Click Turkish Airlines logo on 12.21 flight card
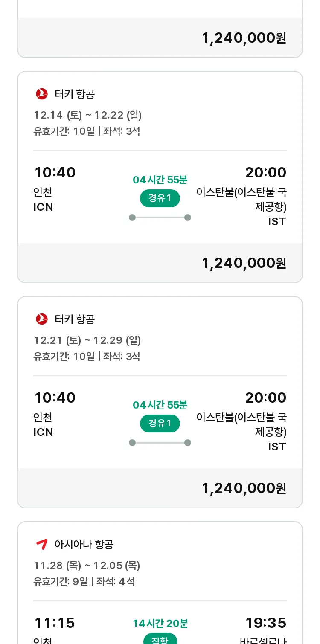Image resolution: width=320 pixels, height=644 pixels. point(42,319)
